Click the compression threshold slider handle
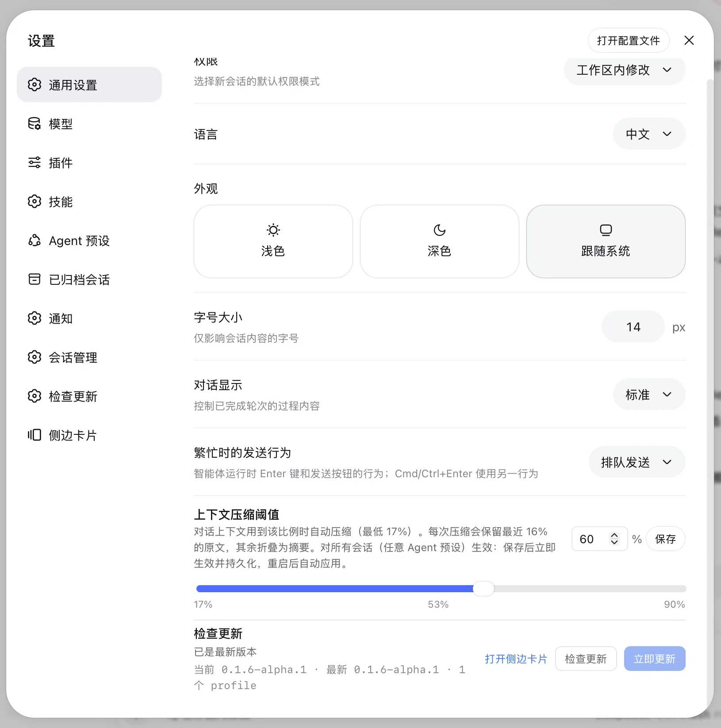Viewport: 721px width, 728px height. click(x=483, y=589)
